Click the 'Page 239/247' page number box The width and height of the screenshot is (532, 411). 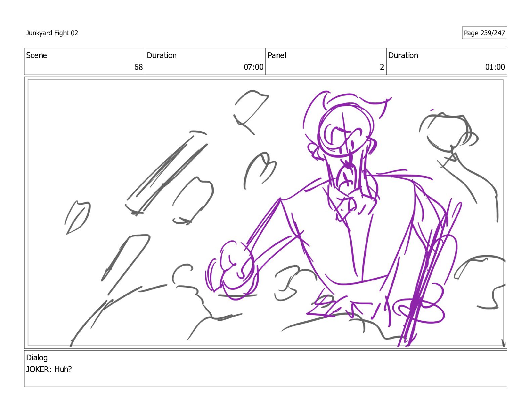point(484,33)
